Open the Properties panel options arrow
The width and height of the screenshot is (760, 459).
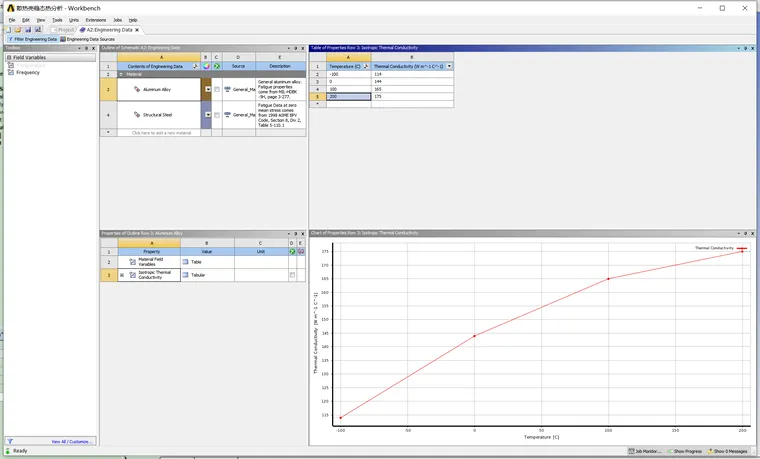(288, 234)
